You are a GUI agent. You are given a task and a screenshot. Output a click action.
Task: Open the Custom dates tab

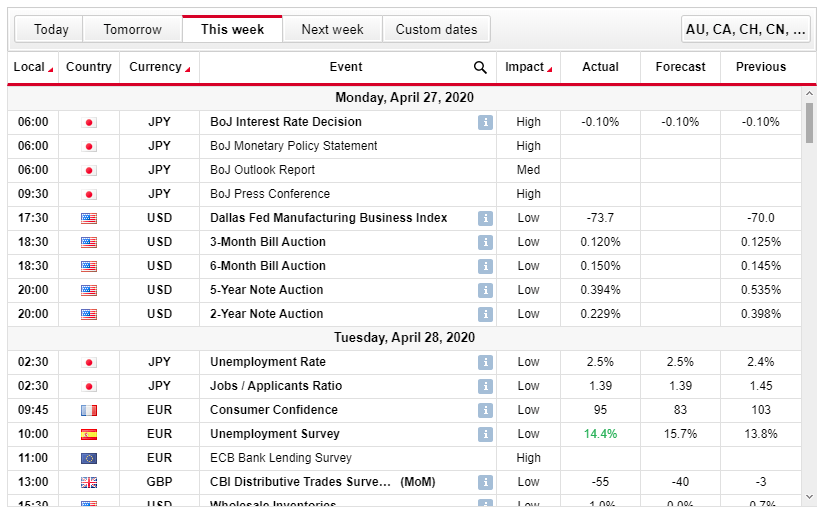436,29
